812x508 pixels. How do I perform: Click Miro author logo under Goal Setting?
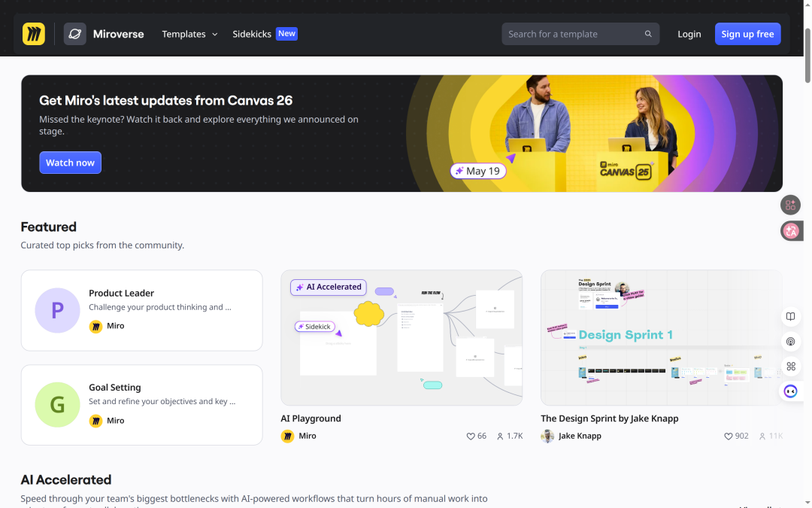95,421
